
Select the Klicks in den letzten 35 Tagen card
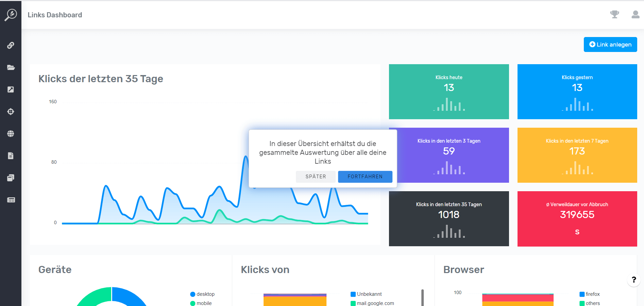[449, 219]
